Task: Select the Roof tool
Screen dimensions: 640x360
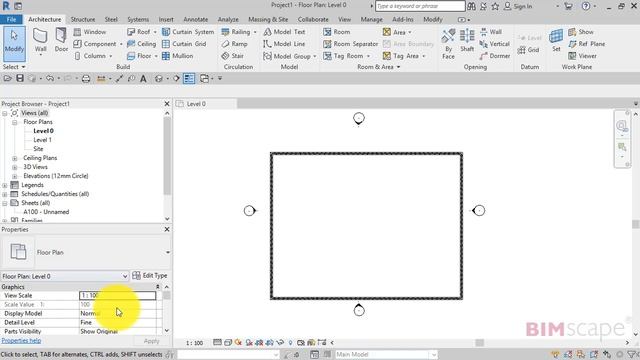Action: click(x=139, y=32)
